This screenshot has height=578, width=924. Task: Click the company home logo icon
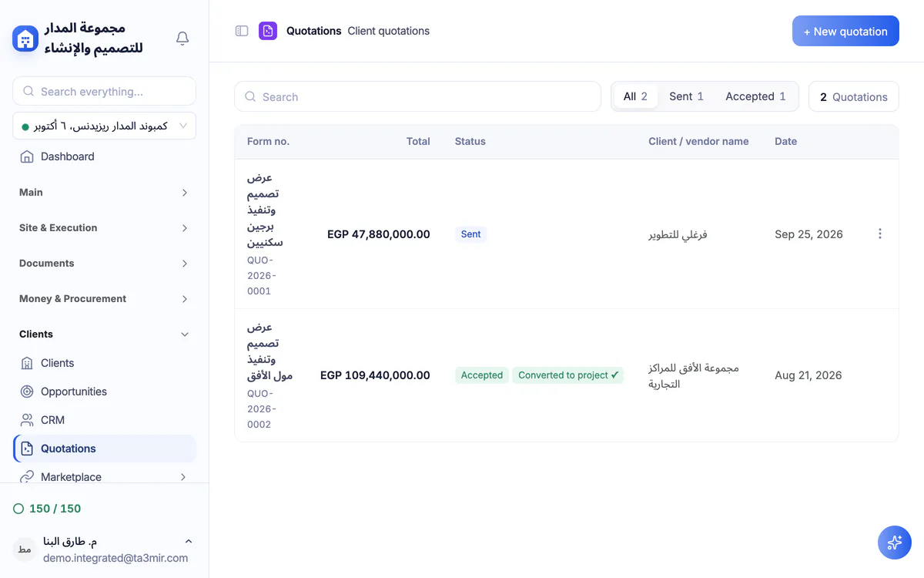click(25, 39)
